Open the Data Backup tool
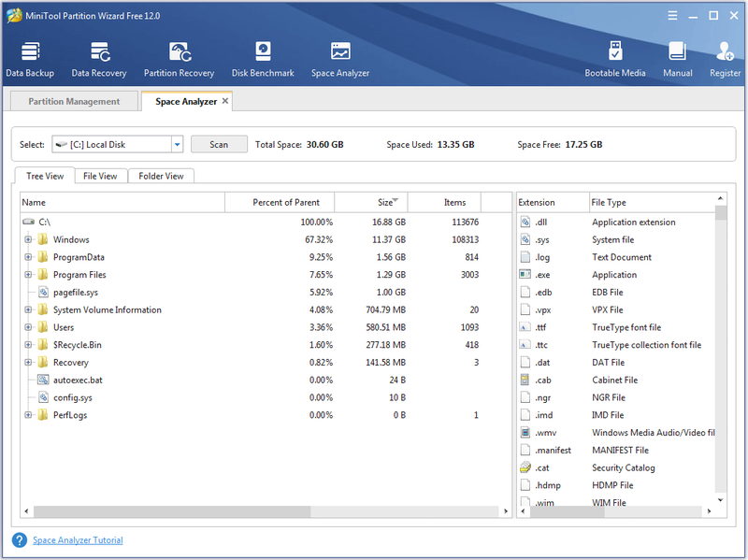 tap(30, 59)
